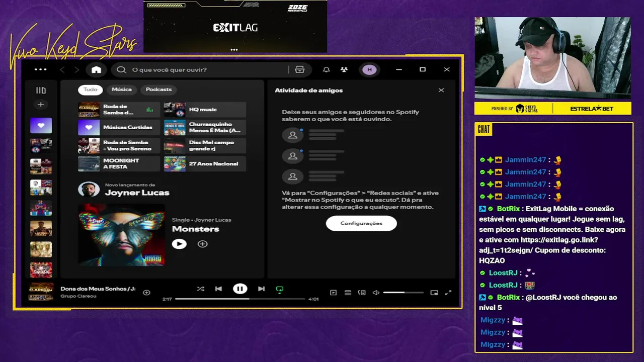Select the 'Podcasts' filter chip
Viewport: 644px width, 362px height.
pyautogui.click(x=158, y=89)
